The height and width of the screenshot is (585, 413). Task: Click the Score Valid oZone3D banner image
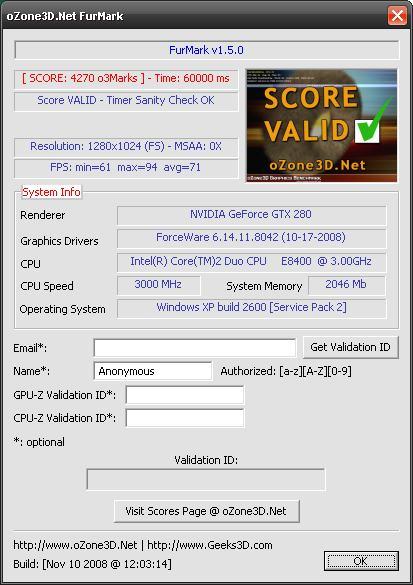(x=322, y=125)
